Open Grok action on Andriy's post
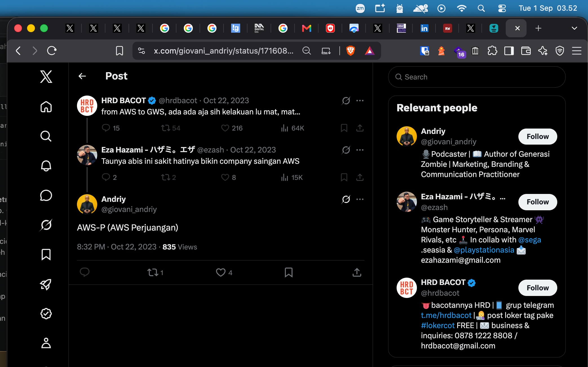This screenshot has height=367, width=588. 346,199
